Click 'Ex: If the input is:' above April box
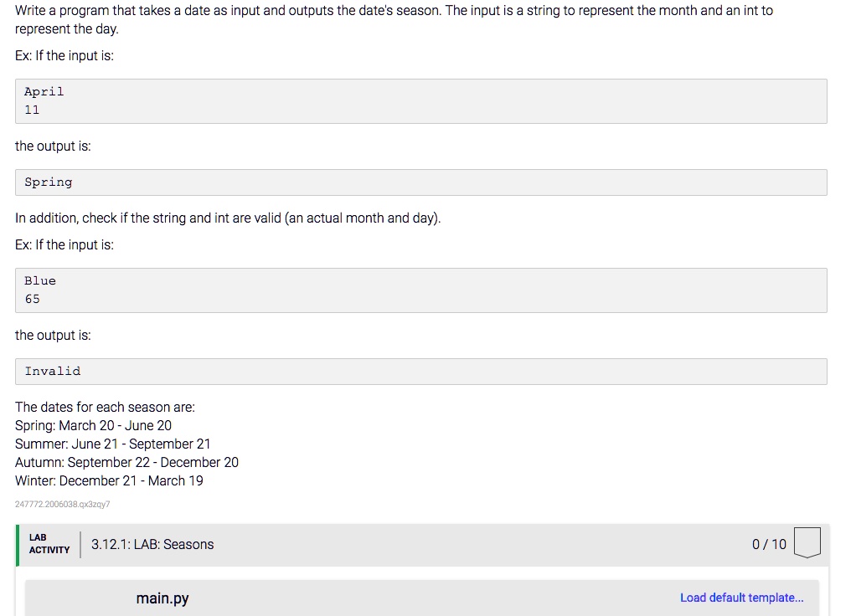This screenshot has width=856, height=616. 64,56
